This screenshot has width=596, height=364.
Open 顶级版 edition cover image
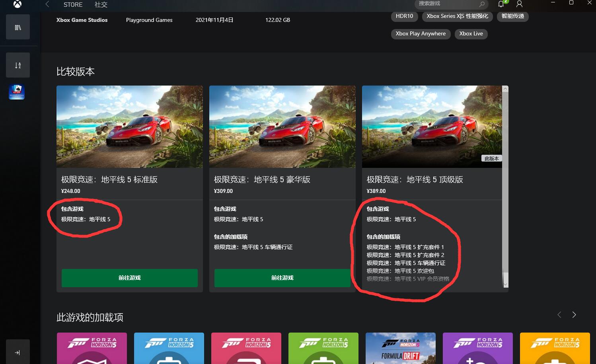pos(432,127)
